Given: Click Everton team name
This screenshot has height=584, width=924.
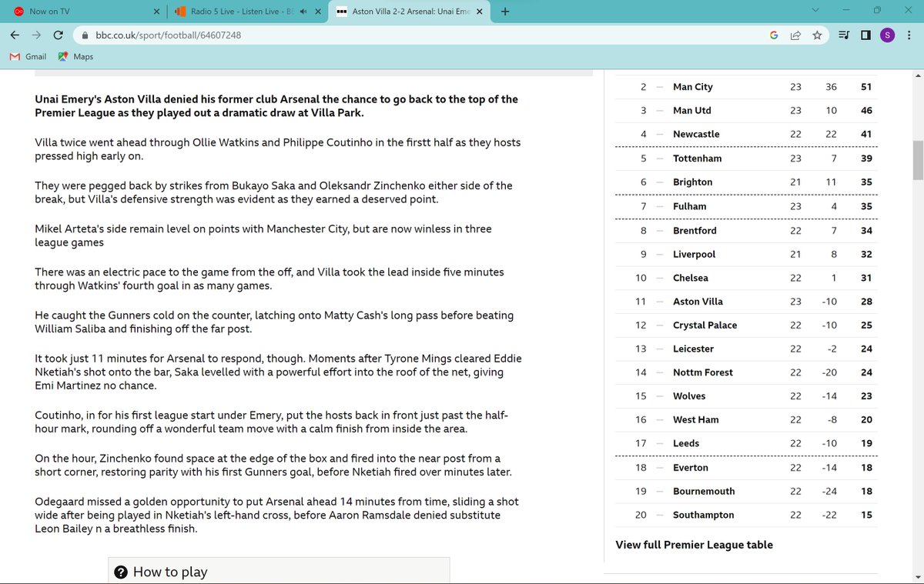Looking at the screenshot, I should tap(691, 468).
